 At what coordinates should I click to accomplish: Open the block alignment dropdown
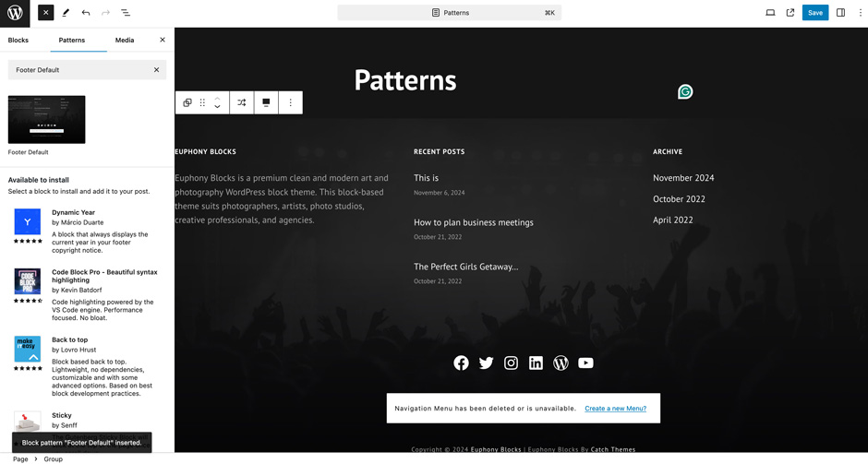coord(266,102)
